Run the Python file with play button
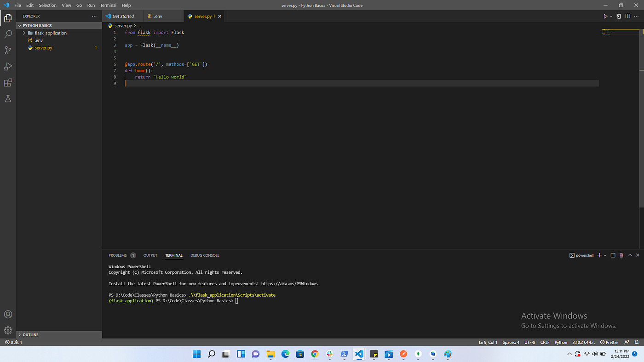The height and width of the screenshot is (362, 644). 605,16
